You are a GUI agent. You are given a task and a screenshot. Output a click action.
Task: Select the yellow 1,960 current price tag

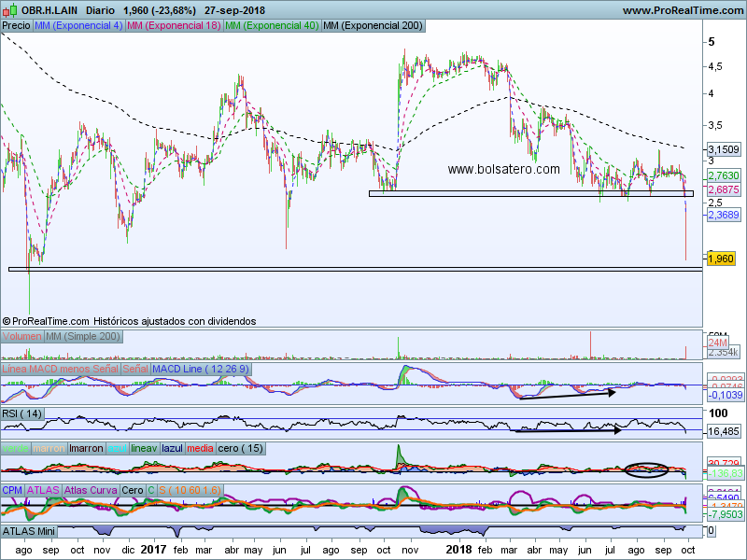tap(721, 259)
